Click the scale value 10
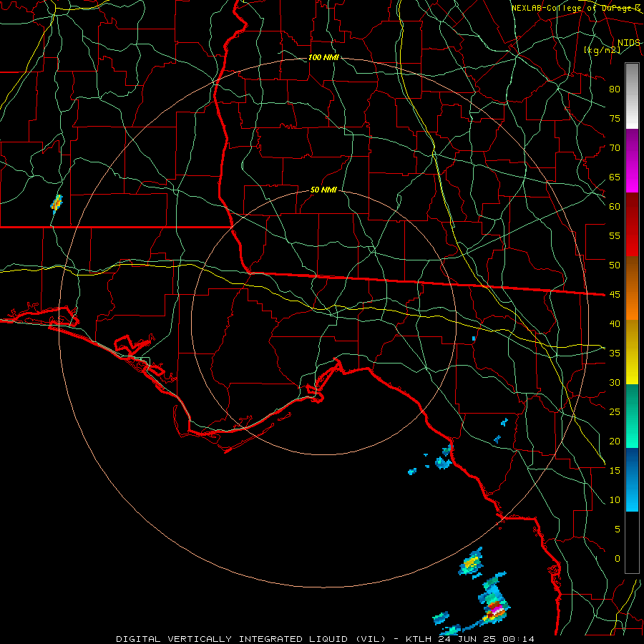 [615, 500]
